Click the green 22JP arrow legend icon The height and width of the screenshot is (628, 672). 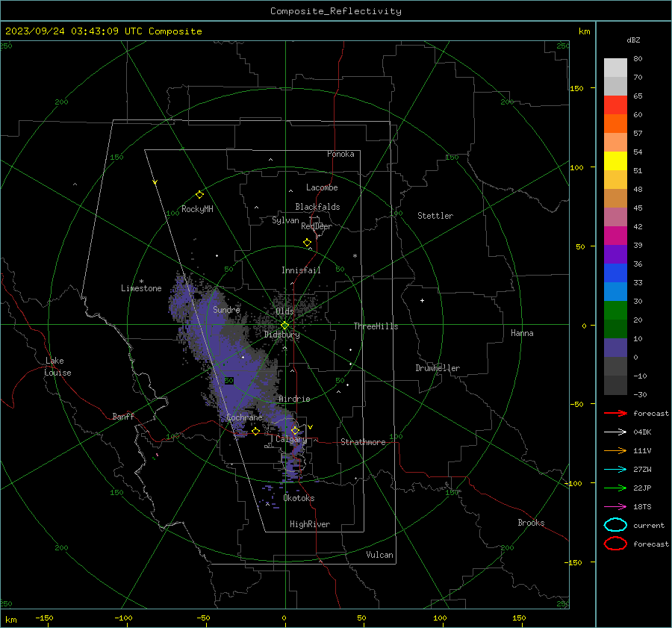tap(615, 488)
